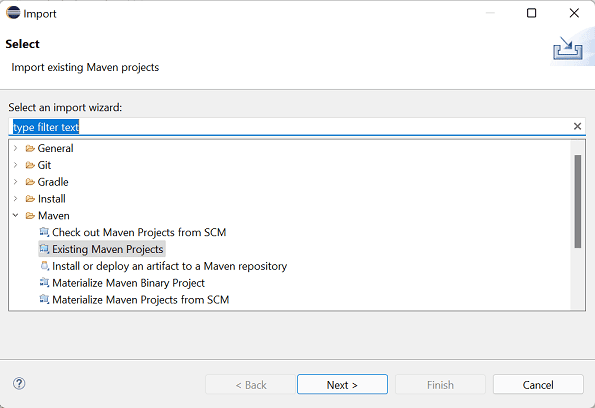Expand the Install category arrow
The image size is (595, 408).
(15, 198)
